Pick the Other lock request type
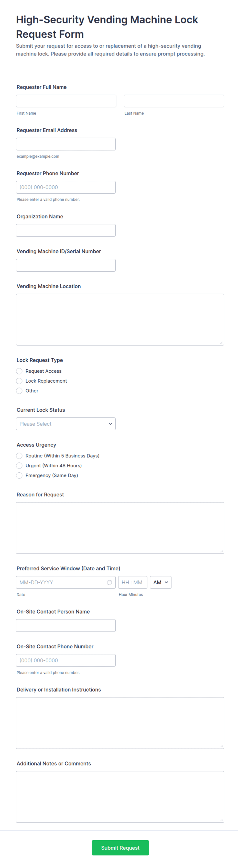The image size is (238, 868). pos(19,391)
